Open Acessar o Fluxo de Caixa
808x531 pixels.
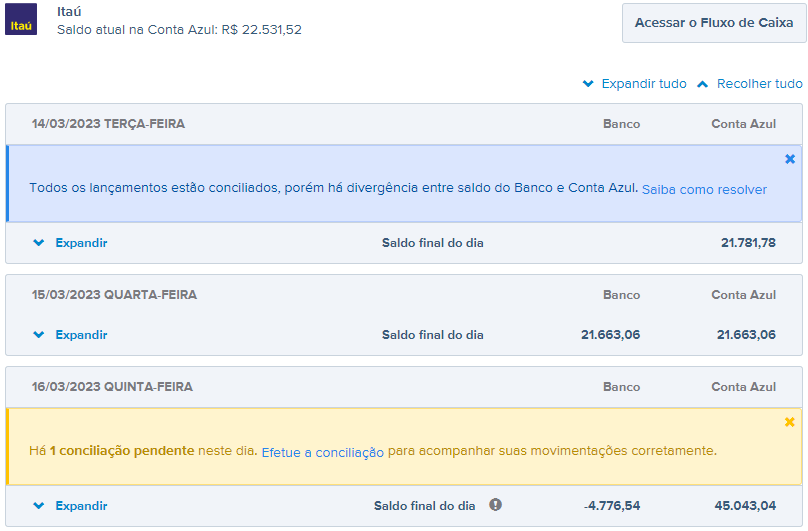714,23
